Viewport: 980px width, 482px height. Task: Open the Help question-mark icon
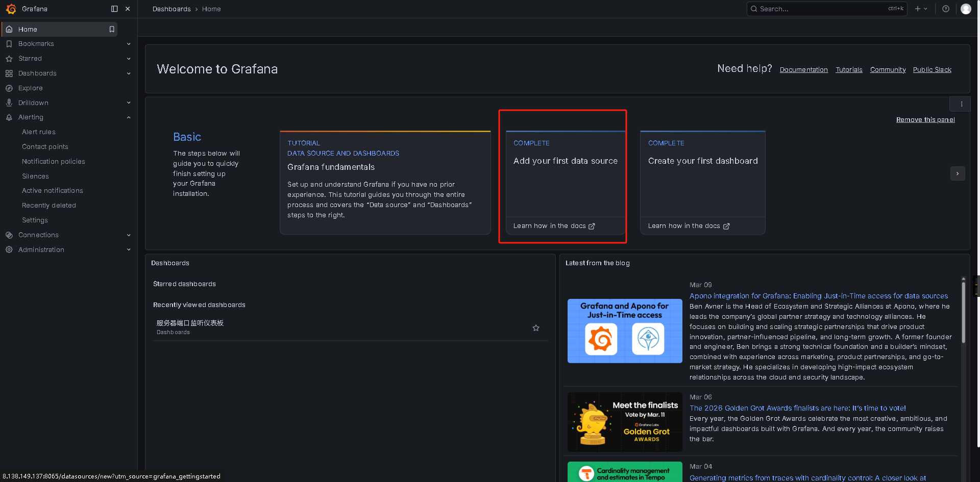(946, 9)
